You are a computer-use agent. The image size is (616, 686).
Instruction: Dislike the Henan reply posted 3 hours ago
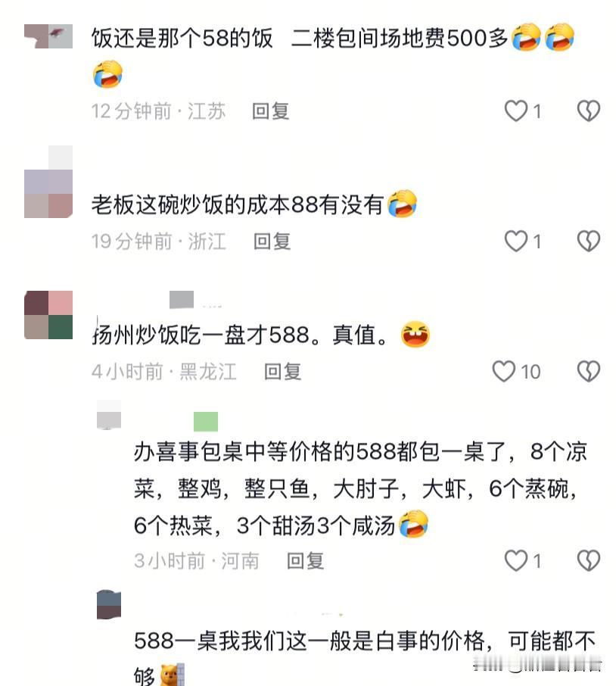coord(589,560)
